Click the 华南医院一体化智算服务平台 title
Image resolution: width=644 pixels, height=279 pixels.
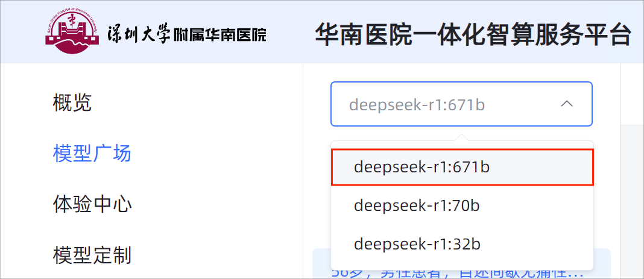pyautogui.click(x=473, y=35)
